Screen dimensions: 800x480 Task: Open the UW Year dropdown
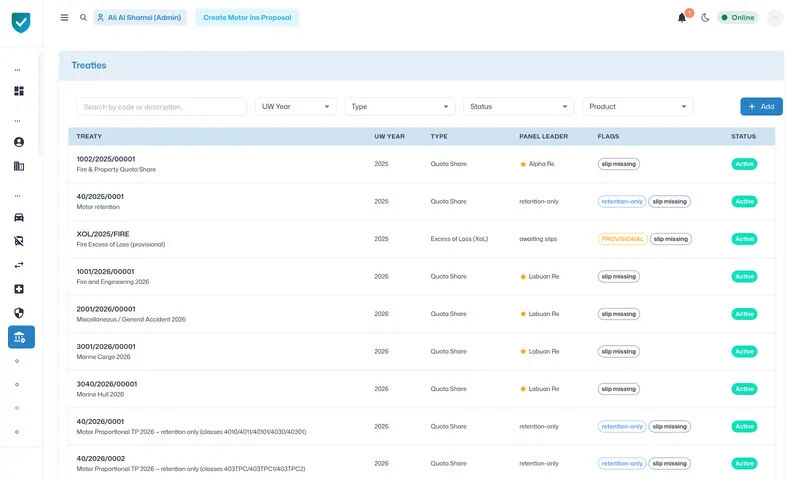[x=295, y=107]
